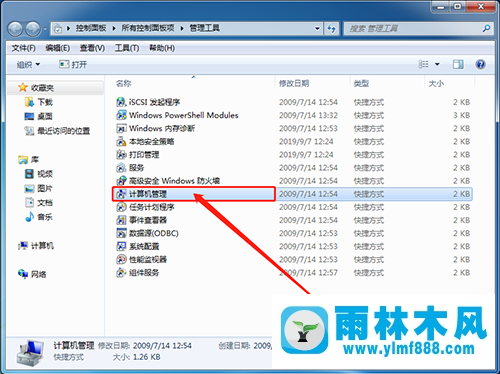The image size is (500, 374).
Task: Select 网络 in navigation pane
Action: [x=32, y=274]
